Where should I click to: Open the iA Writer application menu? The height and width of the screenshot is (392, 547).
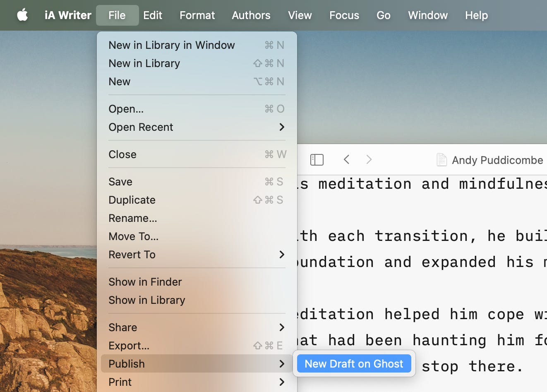point(68,15)
